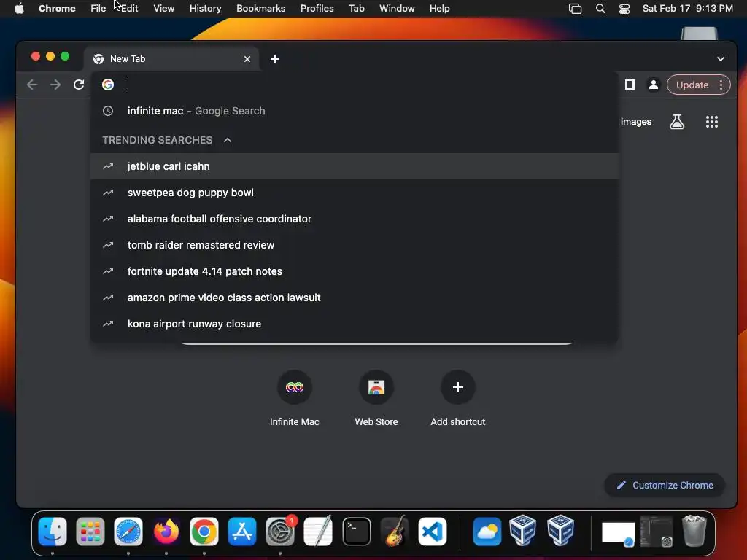Open the Bookmarks menu
The width and height of the screenshot is (747, 560).
click(x=260, y=9)
